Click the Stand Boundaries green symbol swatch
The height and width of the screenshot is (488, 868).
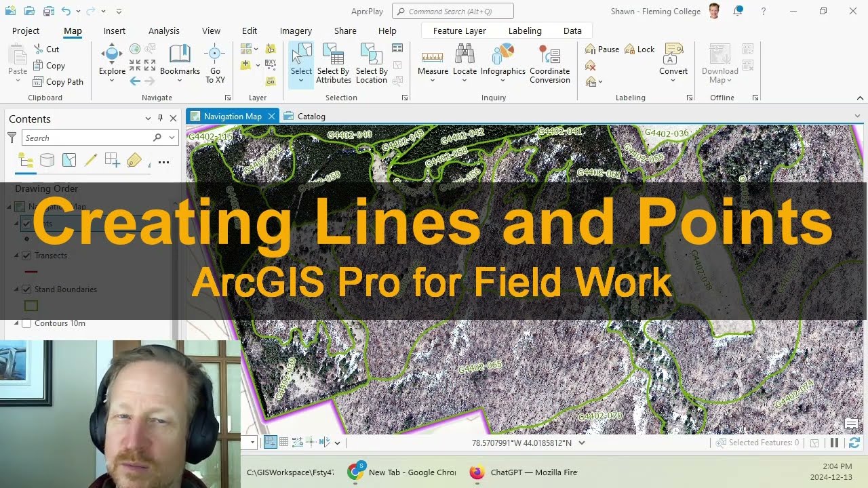click(31, 306)
